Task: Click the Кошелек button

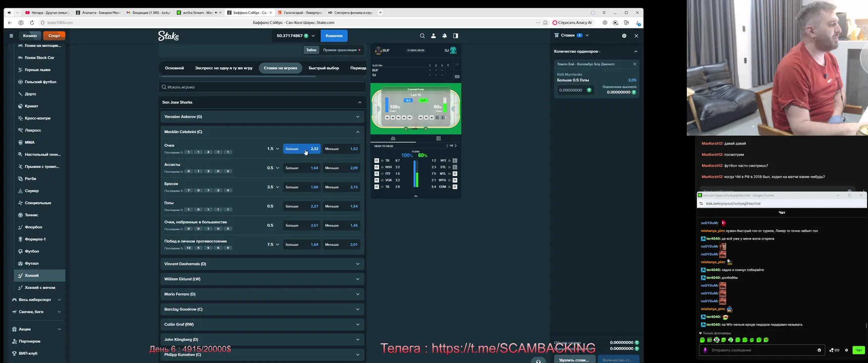Action: point(334,36)
